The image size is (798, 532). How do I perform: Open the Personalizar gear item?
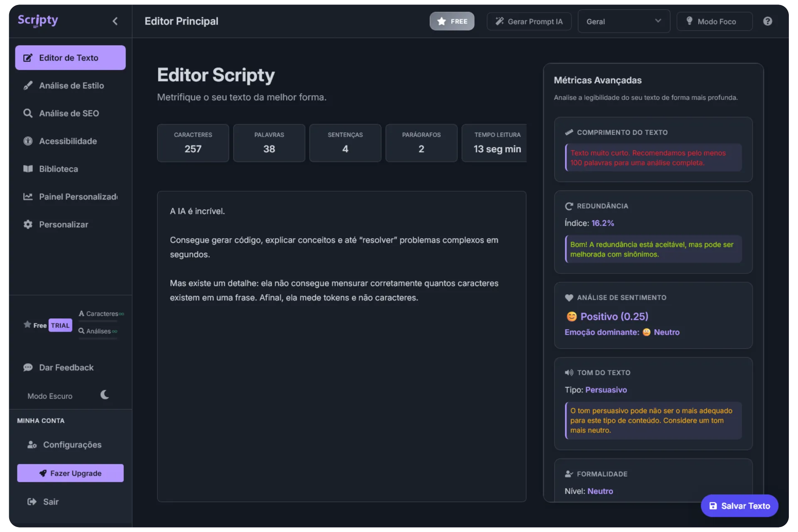[63, 225]
